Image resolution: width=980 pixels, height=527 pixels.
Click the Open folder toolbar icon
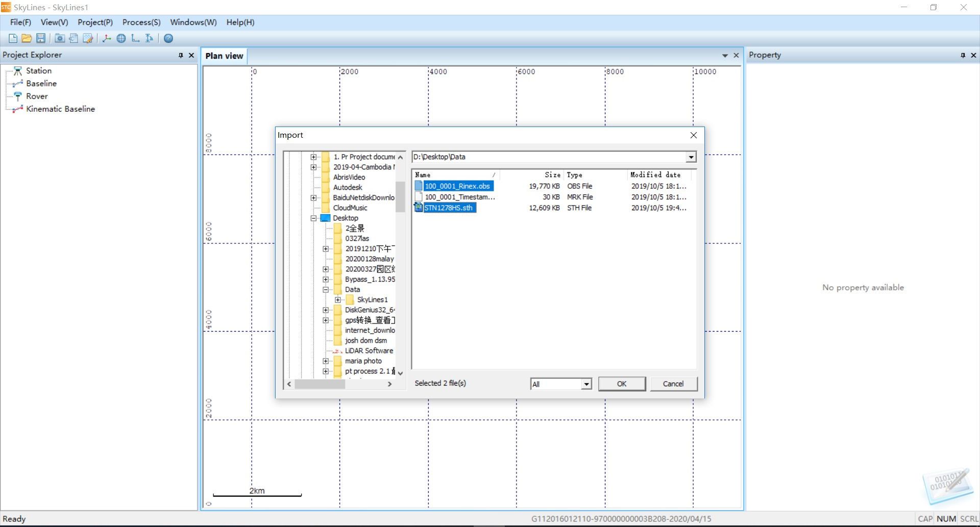pyautogui.click(x=27, y=38)
